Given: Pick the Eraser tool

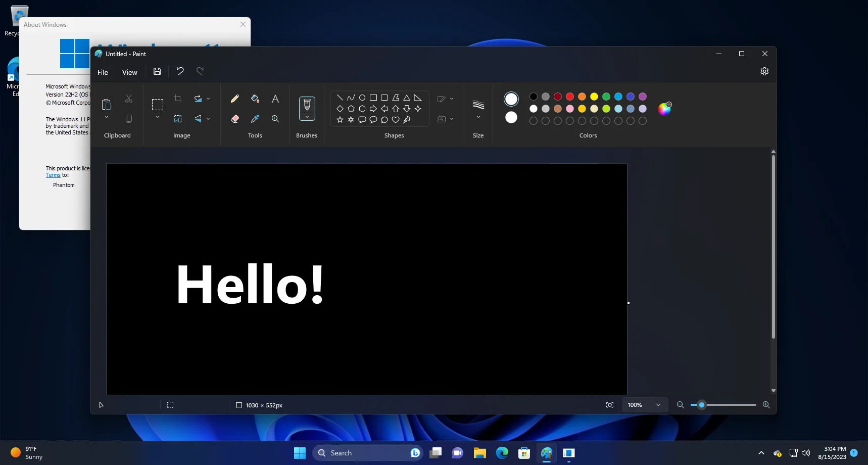Looking at the screenshot, I should click(234, 119).
